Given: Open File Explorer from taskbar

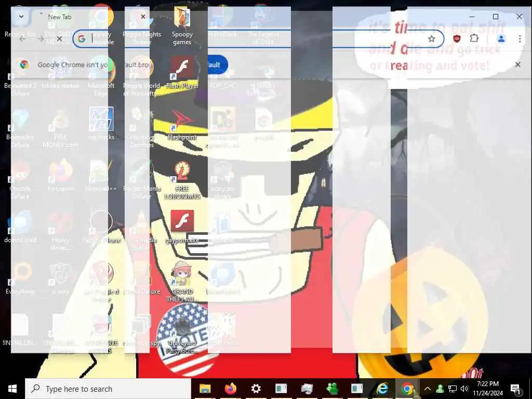Looking at the screenshot, I should click(205, 389).
